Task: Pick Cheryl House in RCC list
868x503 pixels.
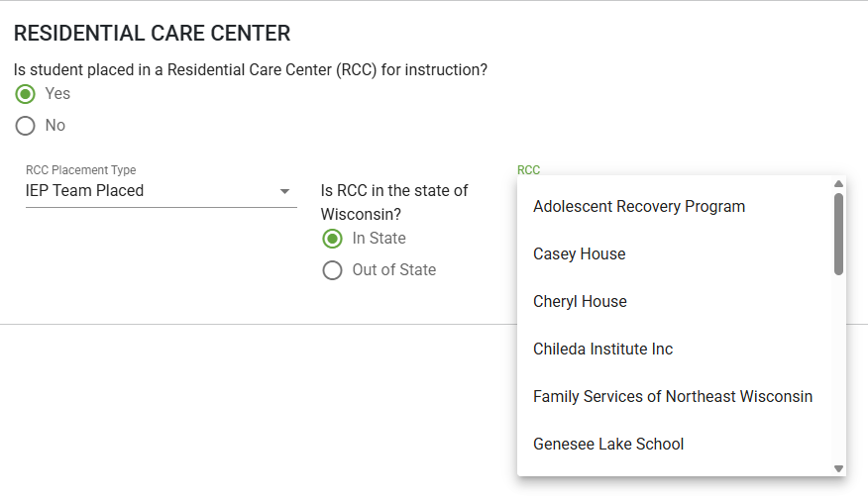Action: [x=676, y=302]
